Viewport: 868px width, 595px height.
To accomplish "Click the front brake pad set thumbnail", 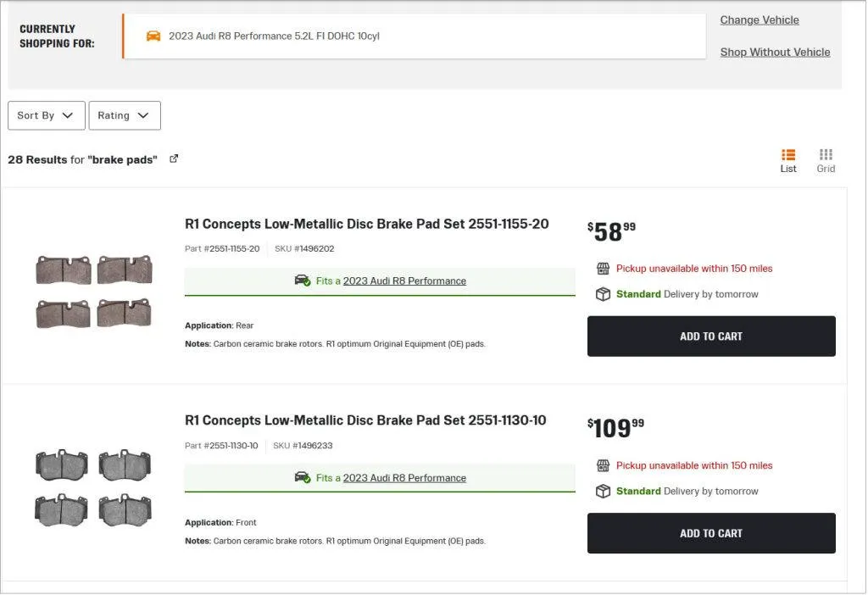I will 93,487.
